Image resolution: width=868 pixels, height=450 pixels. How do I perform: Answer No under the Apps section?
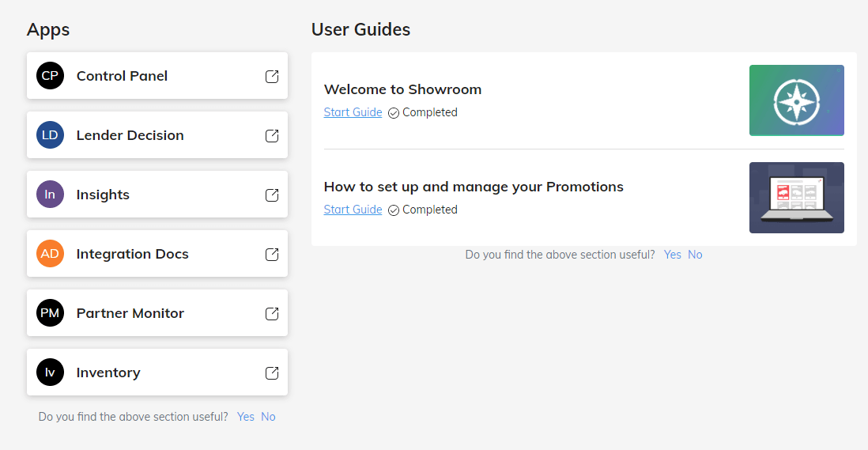pyautogui.click(x=268, y=417)
